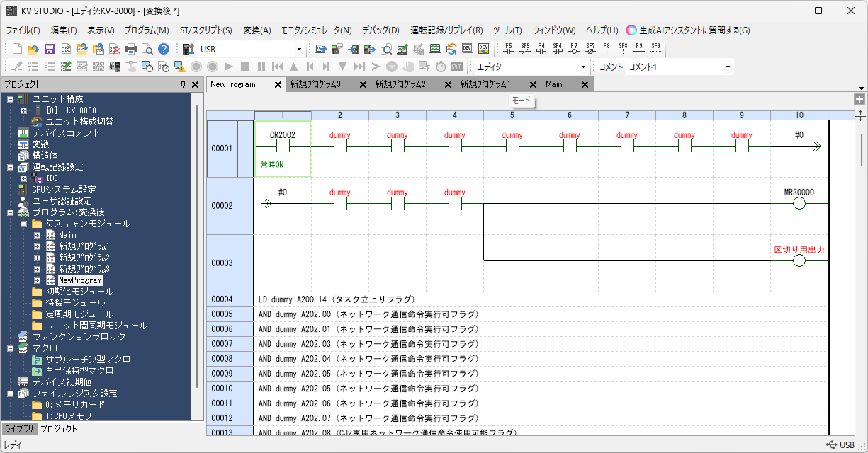Click the F5 normally-open contact icon

click(x=508, y=48)
